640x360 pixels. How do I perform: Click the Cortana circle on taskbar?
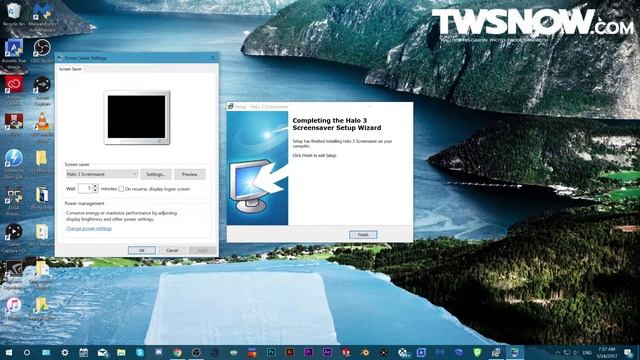(27, 352)
